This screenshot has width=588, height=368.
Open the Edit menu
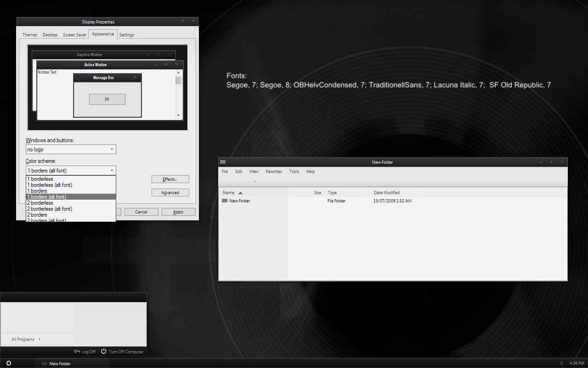tap(239, 172)
